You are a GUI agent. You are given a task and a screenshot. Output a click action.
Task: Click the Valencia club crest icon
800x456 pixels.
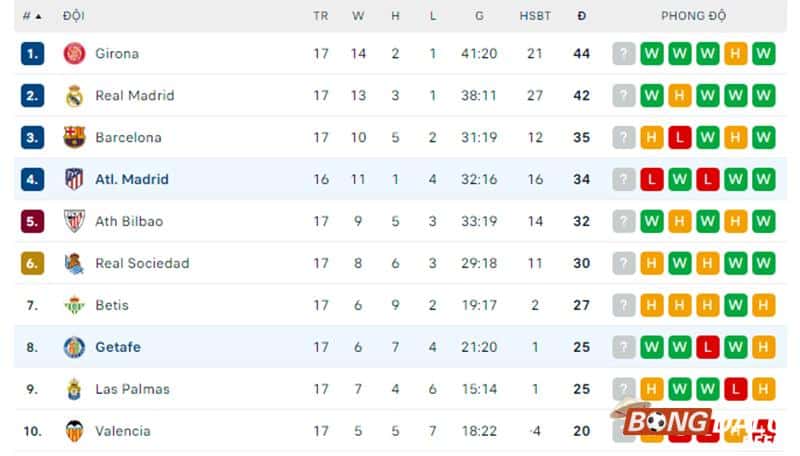(74, 432)
